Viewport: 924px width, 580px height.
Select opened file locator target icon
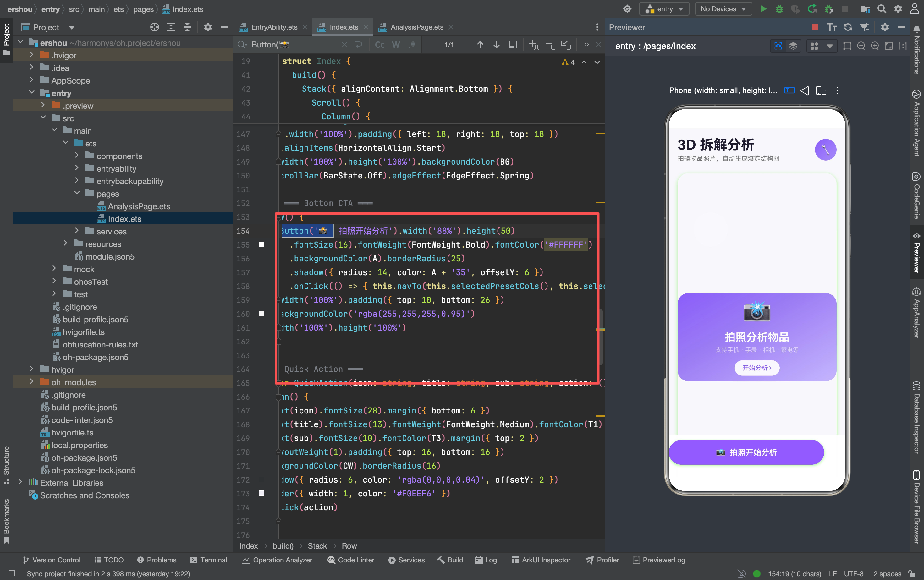pyautogui.click(x=154, y=27)
